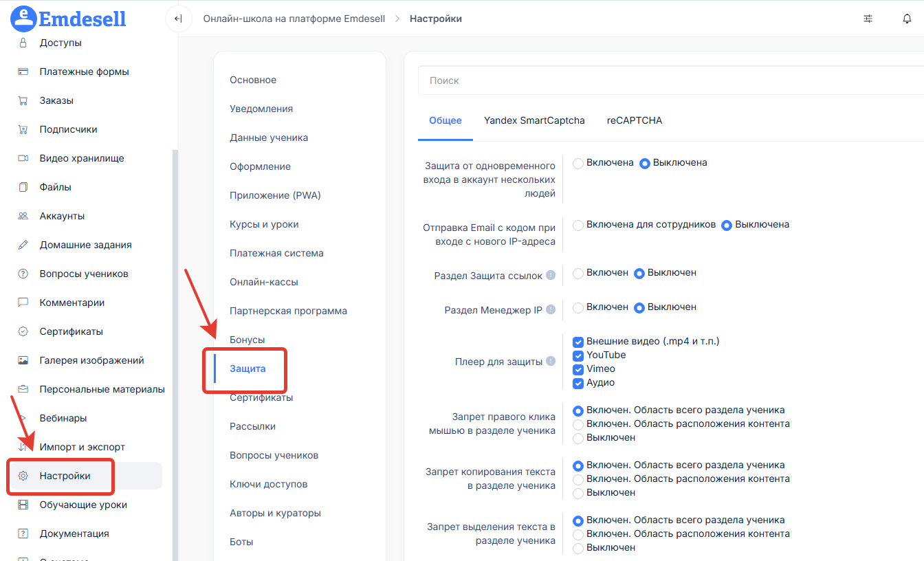Viewport: 924px width, 561px height.
Task: Click info icon beside Раздел Защита ссылок
Action: (551, 275)
